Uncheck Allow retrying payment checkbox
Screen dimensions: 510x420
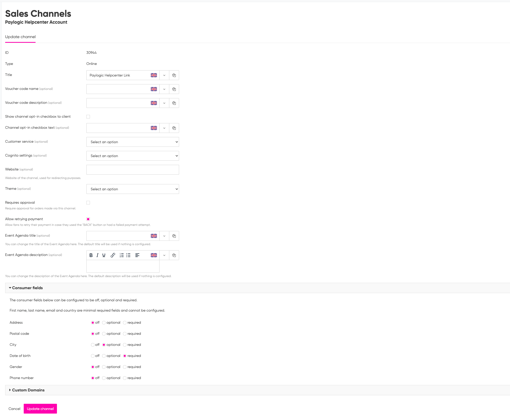pos(88,219)
